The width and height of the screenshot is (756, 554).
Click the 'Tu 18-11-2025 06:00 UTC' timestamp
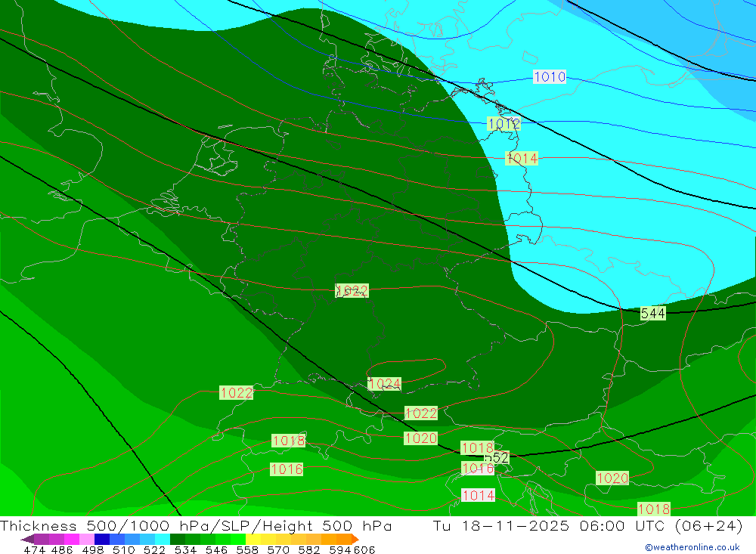pyautogui.click(x=550, y=525)
